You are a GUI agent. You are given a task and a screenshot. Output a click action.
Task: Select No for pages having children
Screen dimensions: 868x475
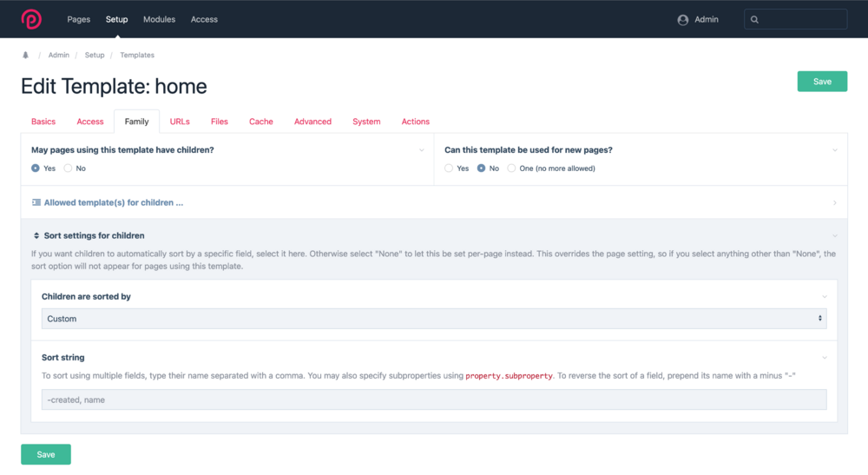[x=68, y=168]
